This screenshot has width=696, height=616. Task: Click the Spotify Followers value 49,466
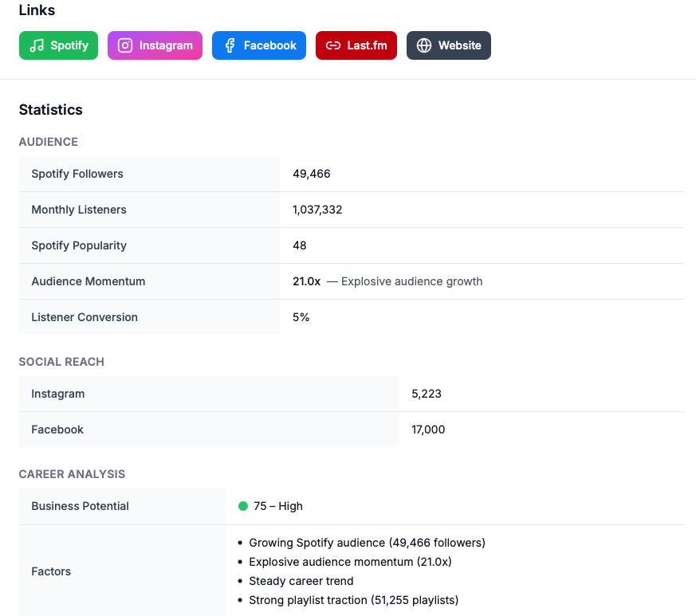(x=312, y=174)
